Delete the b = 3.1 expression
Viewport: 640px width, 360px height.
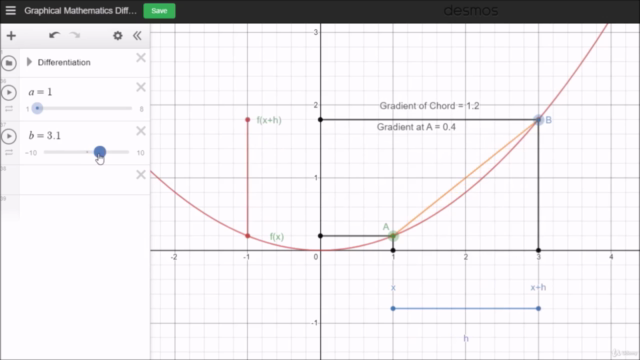tap(141, 131)
